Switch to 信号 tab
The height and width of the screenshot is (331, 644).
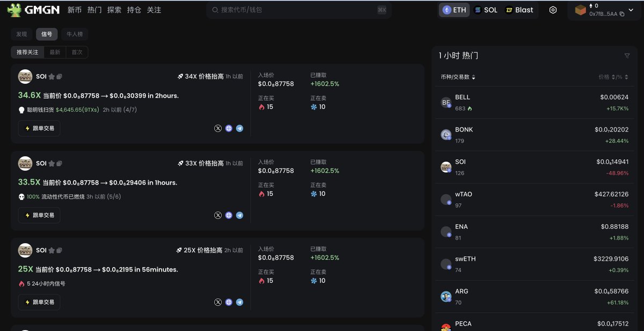coord(47,34)
